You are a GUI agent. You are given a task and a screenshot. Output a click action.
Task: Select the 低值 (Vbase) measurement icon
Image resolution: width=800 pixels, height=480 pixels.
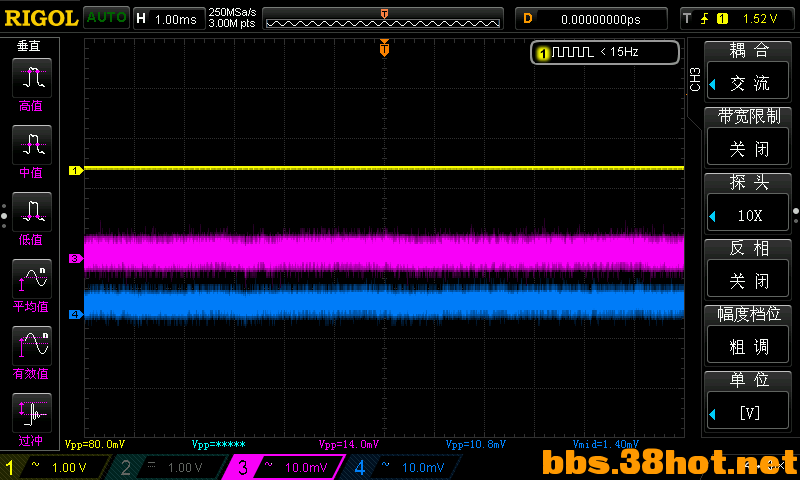tap(32, 212)
